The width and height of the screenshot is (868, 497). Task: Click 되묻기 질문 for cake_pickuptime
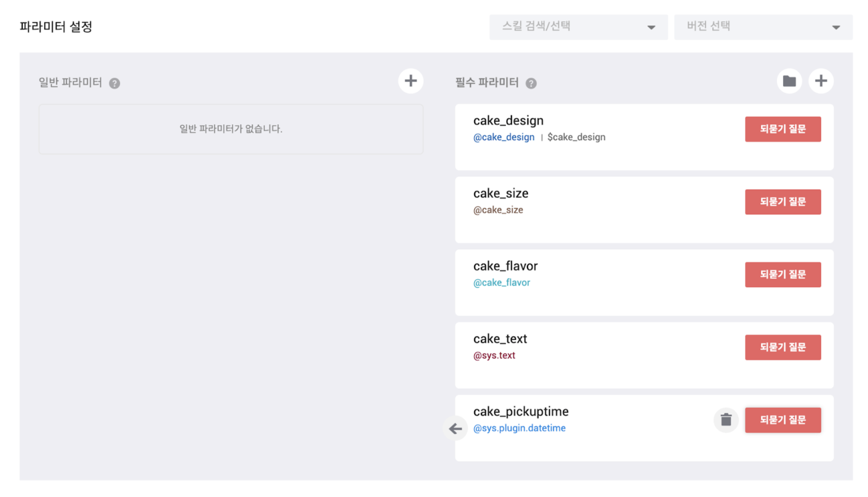[x=782, y=420]
